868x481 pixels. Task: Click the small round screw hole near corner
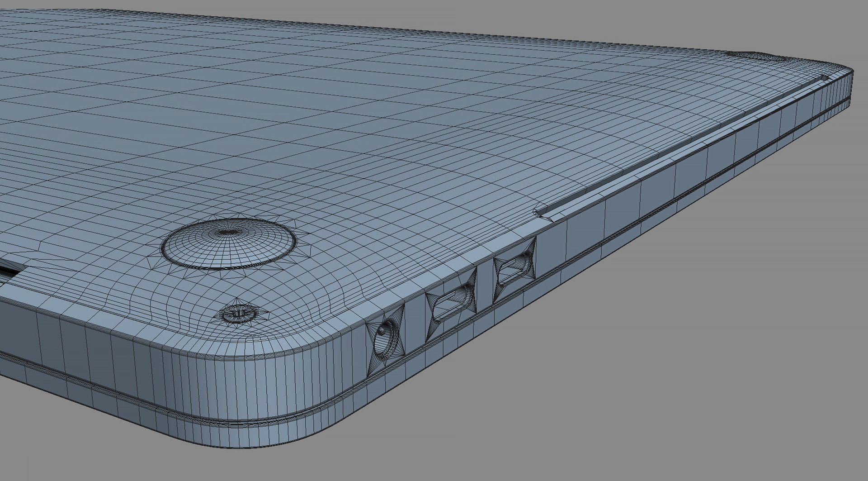coord(238,313)
